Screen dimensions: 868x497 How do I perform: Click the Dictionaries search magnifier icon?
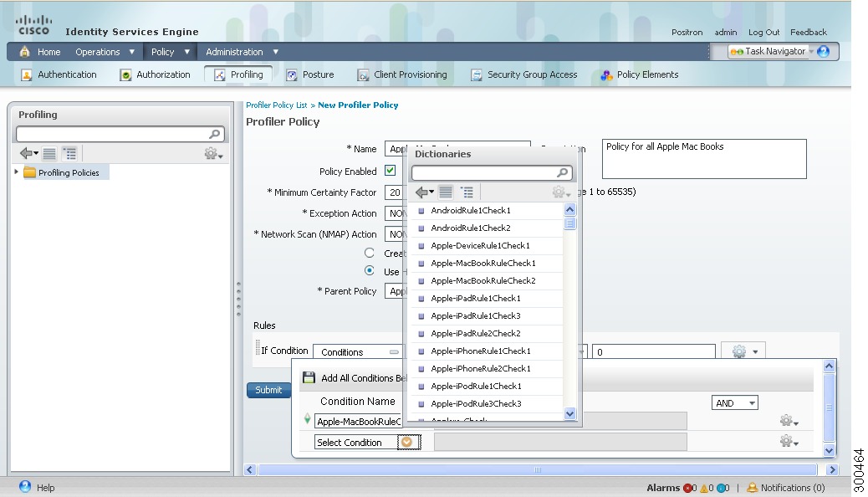562,173
